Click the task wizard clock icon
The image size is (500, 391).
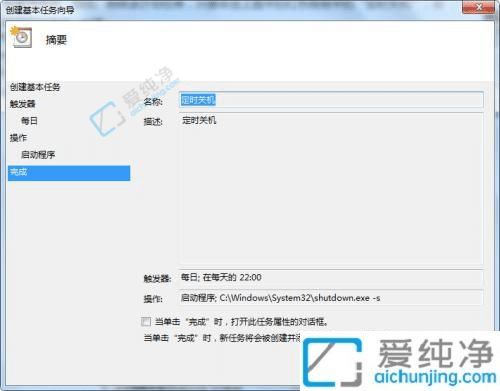tap(21, 37)
